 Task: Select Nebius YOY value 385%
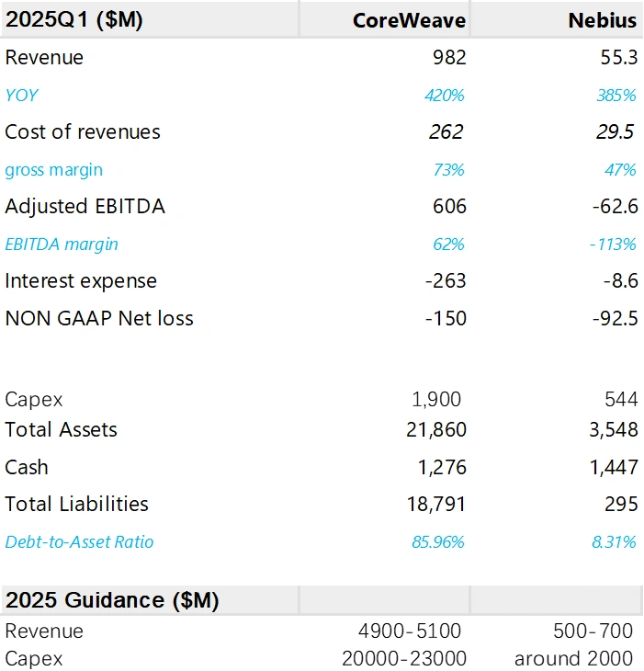click(x=616, y=95)
